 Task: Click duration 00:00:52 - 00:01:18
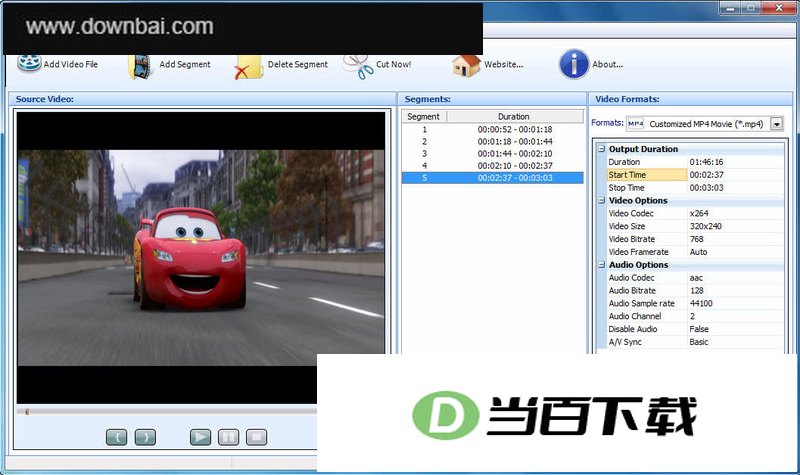coord(515,130)
